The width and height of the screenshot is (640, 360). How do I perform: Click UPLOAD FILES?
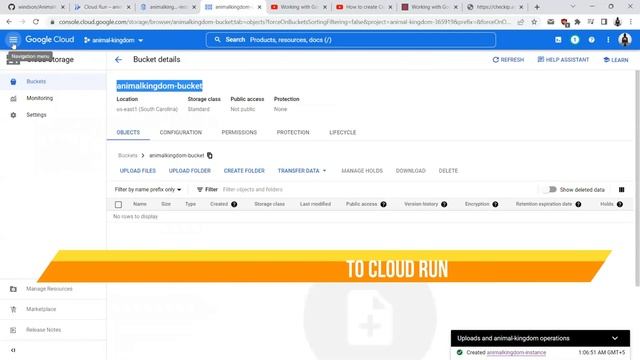(x=138, y=171)
